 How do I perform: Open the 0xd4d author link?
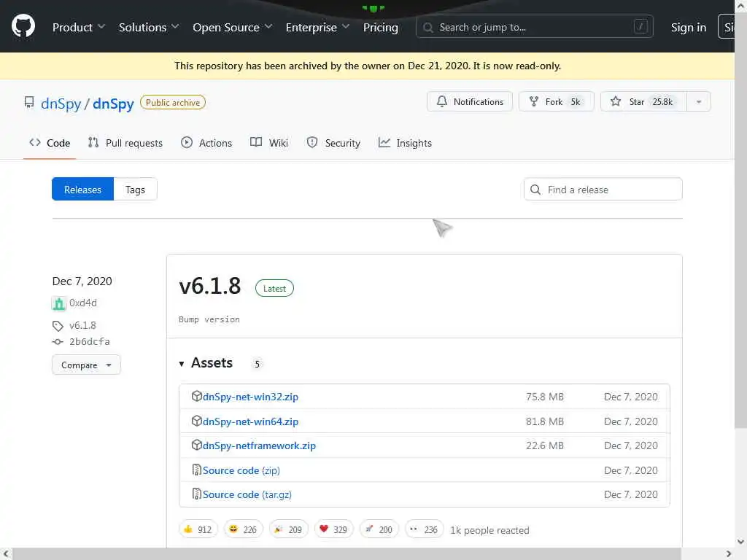(x=83, y=303)
